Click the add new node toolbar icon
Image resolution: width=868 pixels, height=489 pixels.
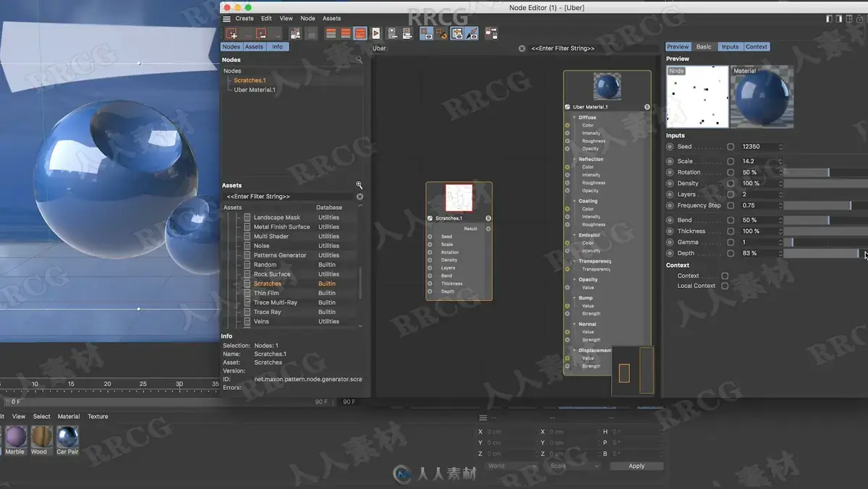pos(231,33)
